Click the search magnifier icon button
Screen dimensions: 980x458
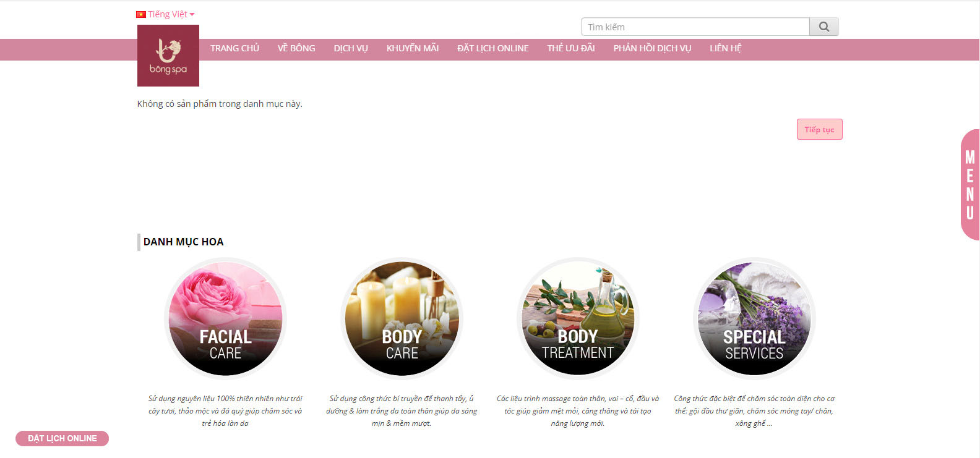824,27
